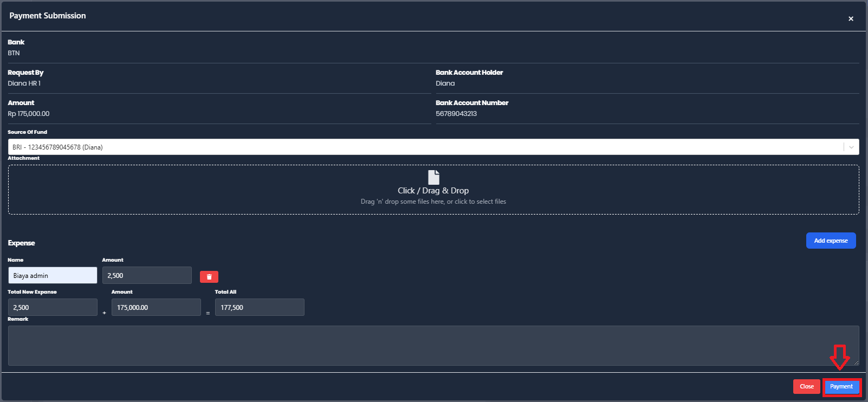The height and width of the screenshot is (402, 868).
Task: Focus the Remark text area
Action: tap(433, 346)
